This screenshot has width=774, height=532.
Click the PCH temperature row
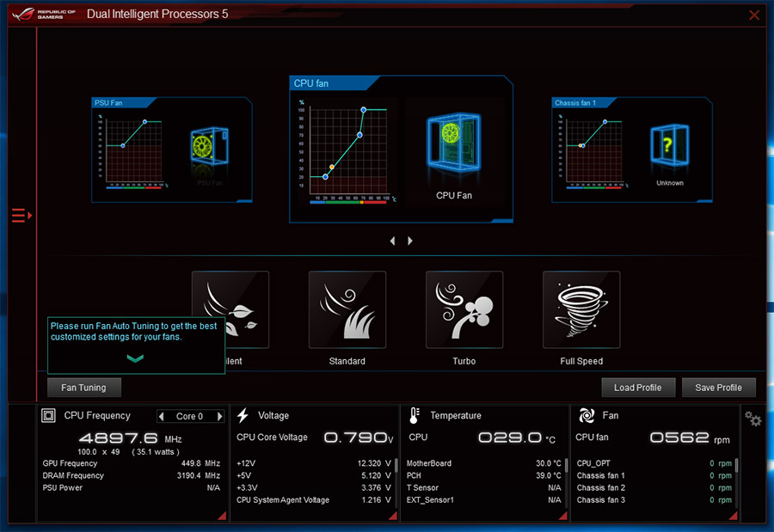coord(483,476)
